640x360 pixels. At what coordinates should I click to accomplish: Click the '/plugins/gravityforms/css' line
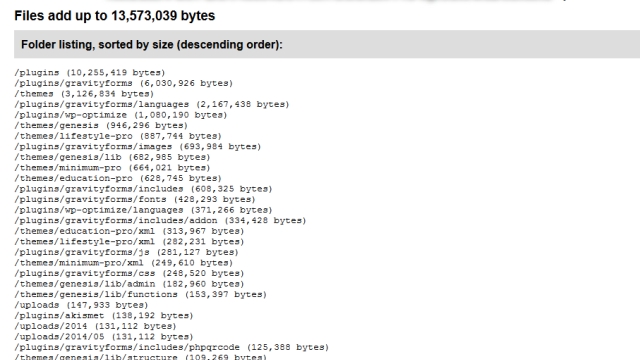(129, 274)
